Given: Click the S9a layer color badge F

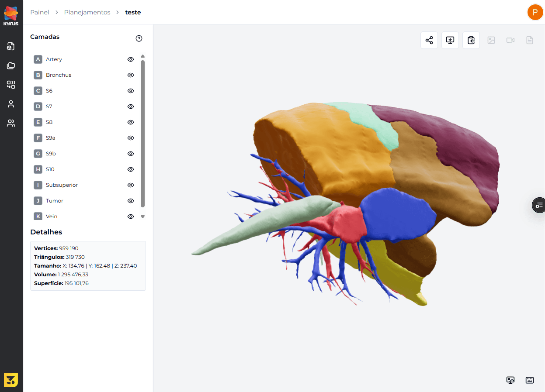Looking at the screenshot, I should [x=38, y=138].
